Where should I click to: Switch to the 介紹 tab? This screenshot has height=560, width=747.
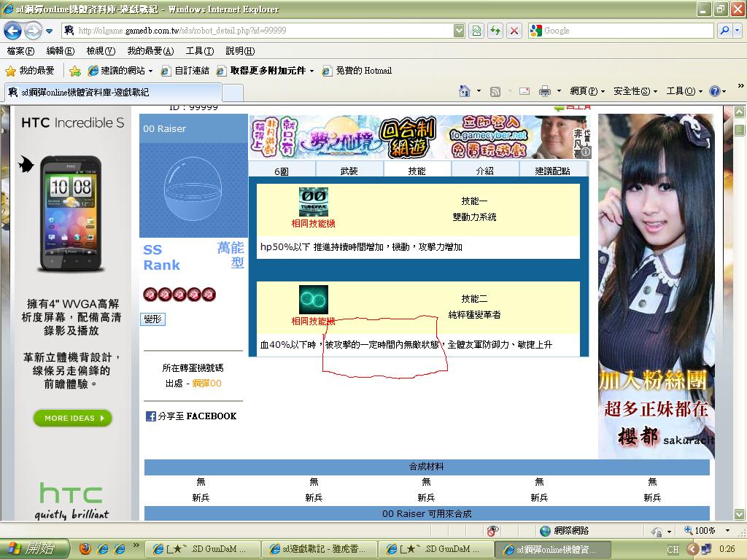485,171
